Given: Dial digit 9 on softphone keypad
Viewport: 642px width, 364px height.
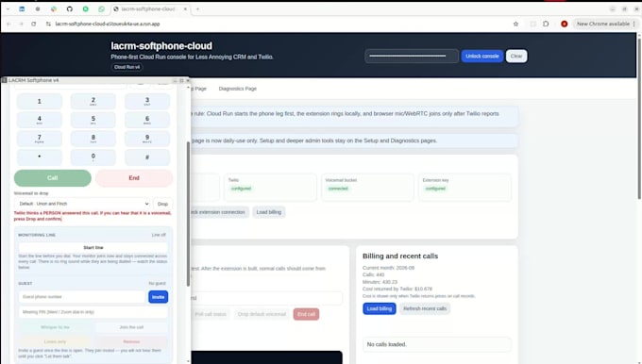Looking at the screenshot, I should click(147, 139).
